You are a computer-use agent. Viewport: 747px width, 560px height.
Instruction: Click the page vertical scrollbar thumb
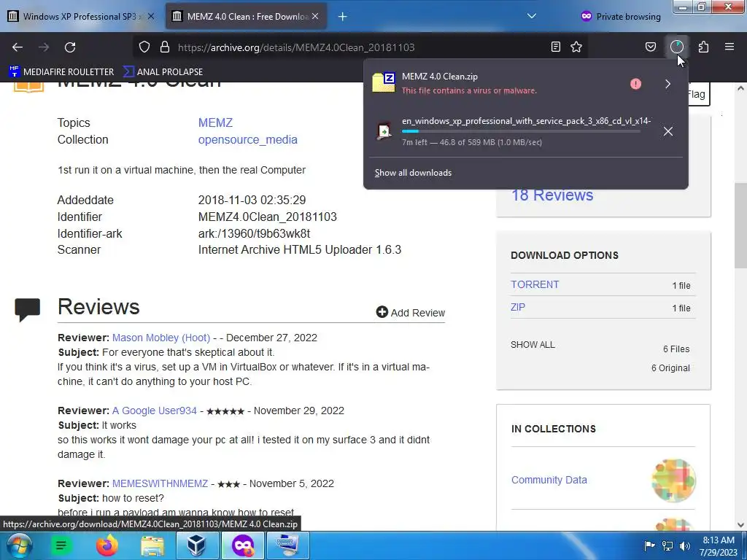click(x=740, y=225)
